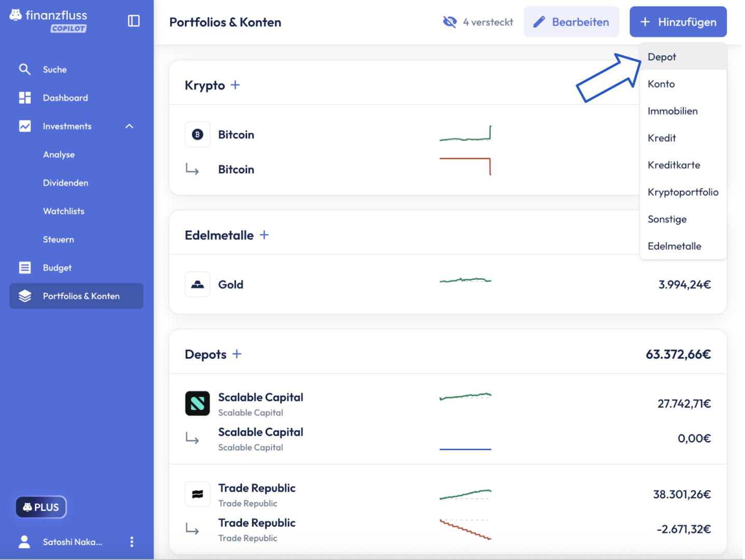Select Depot from the dropdown menu
745x560 pixels.
tap(662, 57)
